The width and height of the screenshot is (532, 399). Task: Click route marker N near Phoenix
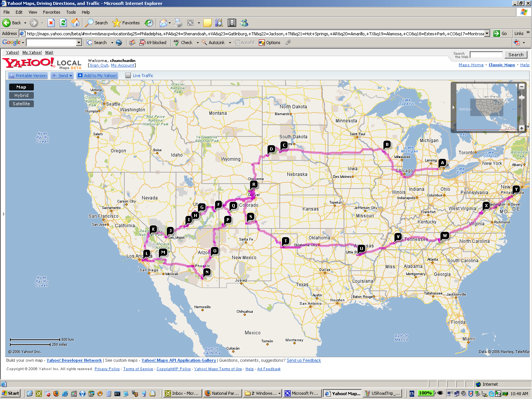207,272
